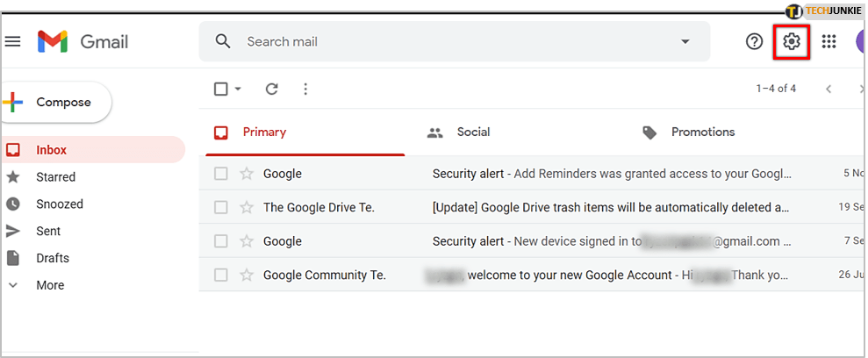Open the Support help icon
868x358 pixels.
coord(754,41)
